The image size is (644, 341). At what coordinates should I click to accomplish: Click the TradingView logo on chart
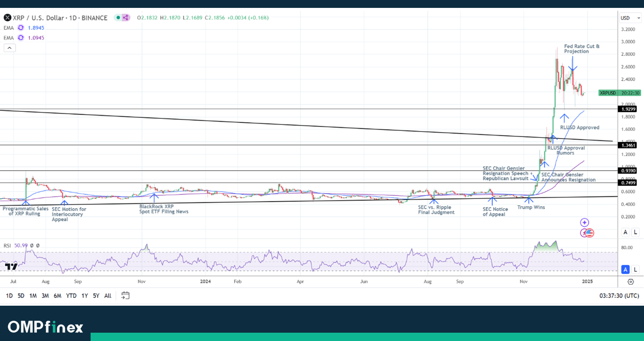11,267
